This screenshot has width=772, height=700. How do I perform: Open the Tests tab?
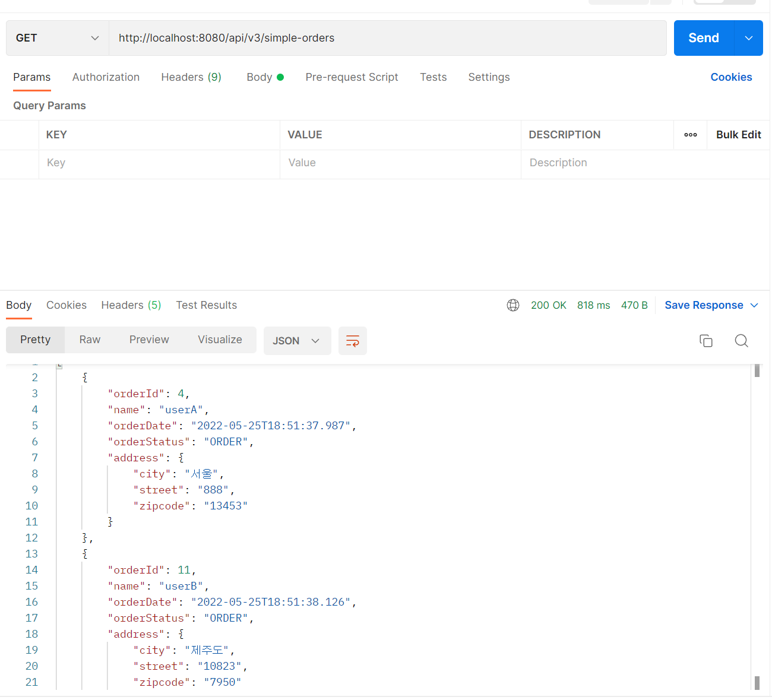(433, 77)
